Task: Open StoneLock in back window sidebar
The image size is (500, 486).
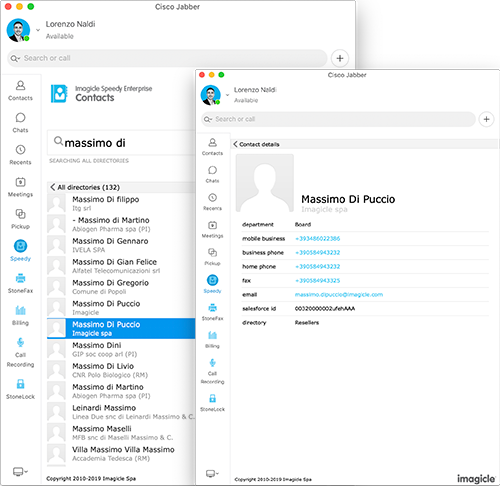Action: coord(20,389)
